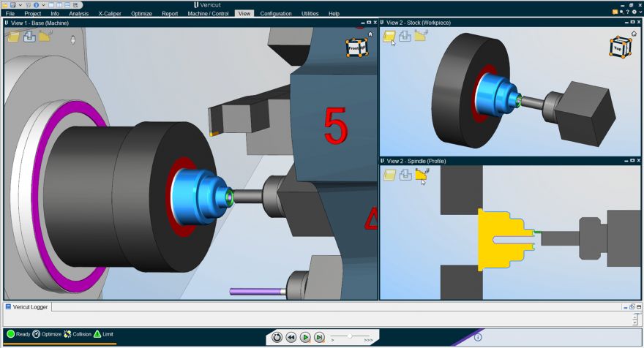The height and width of the screenshot is (348, 644).
Task: Select Workpiece view icon in Spindle view
Action: pyautogui.click(x=389, y=175)
